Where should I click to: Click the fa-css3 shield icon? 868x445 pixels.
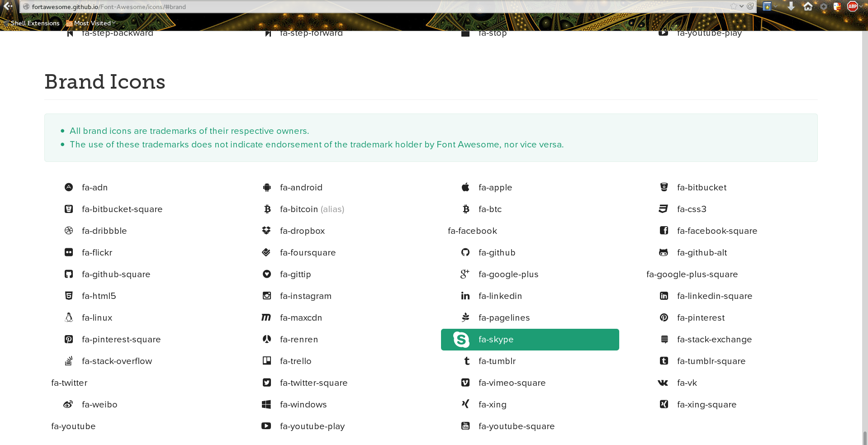pyautogui.click(x=664, y=209)
